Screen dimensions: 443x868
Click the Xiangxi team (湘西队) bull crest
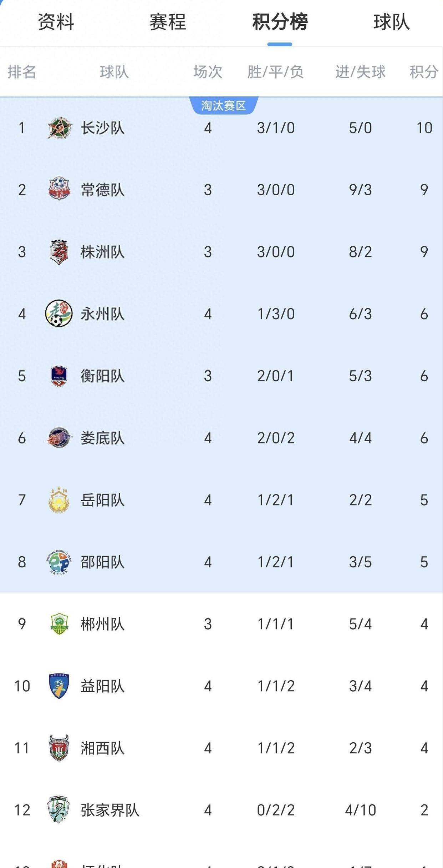pyautogui.click(x=59, y=748)
